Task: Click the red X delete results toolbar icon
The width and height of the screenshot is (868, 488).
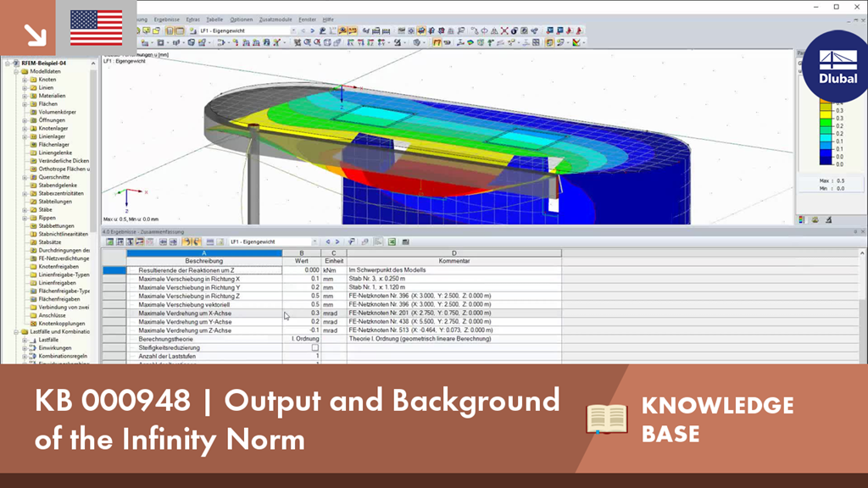Action: pos(504,31)
